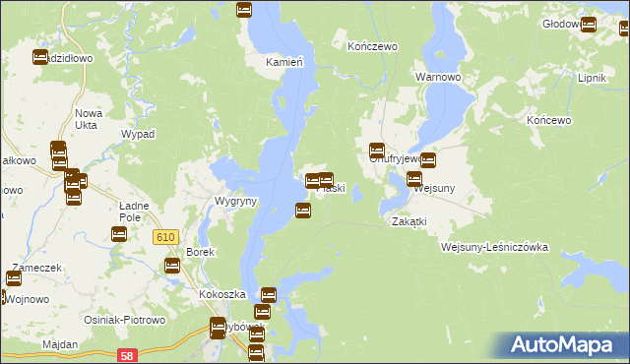Click the Zakątki village label
Image resolution: width=630 pixels, height=364 pixels.
tap(409, 221)
